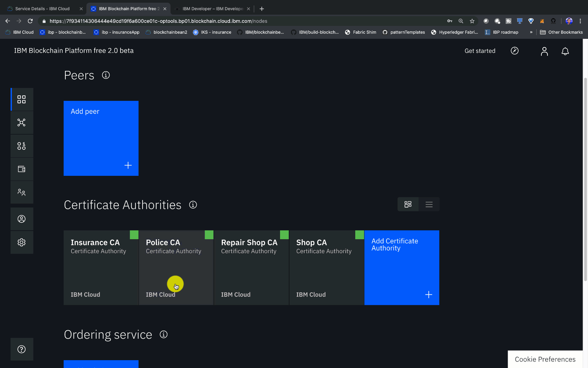Switch to IBM Developer browser tab
Viewport: 588px width, 368px height.
[213, 9]
